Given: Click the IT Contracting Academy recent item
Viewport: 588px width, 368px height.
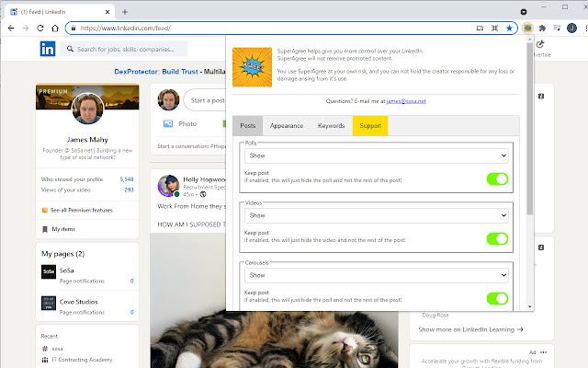Looking at the screenshot, I should 82,360.
